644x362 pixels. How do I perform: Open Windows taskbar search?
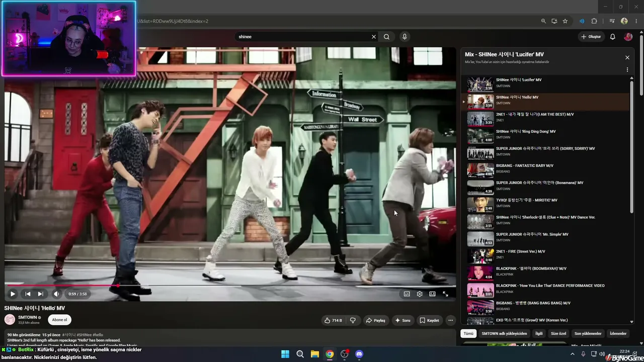click(x=300, y=354)
